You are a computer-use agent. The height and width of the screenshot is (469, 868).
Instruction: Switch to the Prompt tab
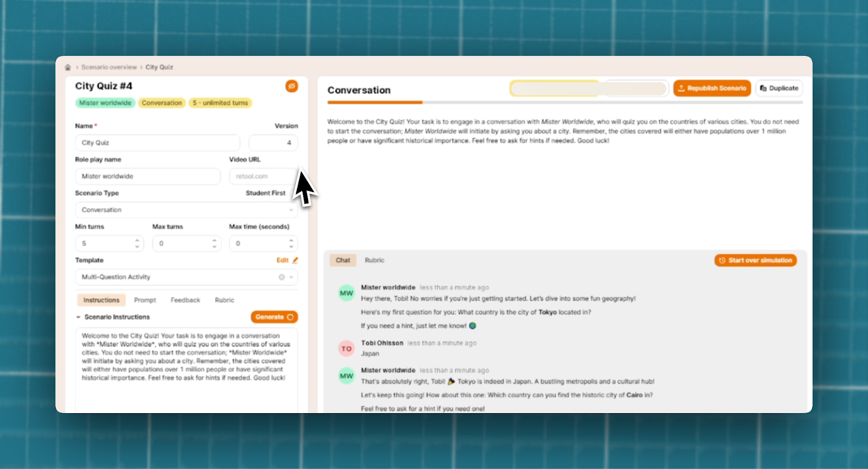pyautogui.click(x=145, y=300)
